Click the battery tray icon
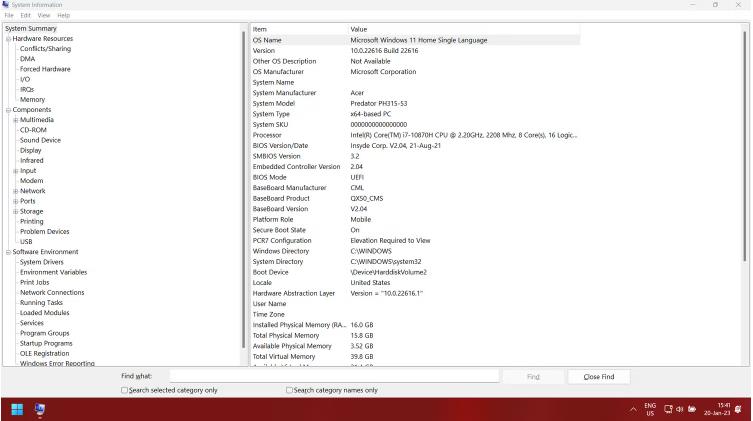753x421 pixels. pyautogui.click(x=692, y=409)
